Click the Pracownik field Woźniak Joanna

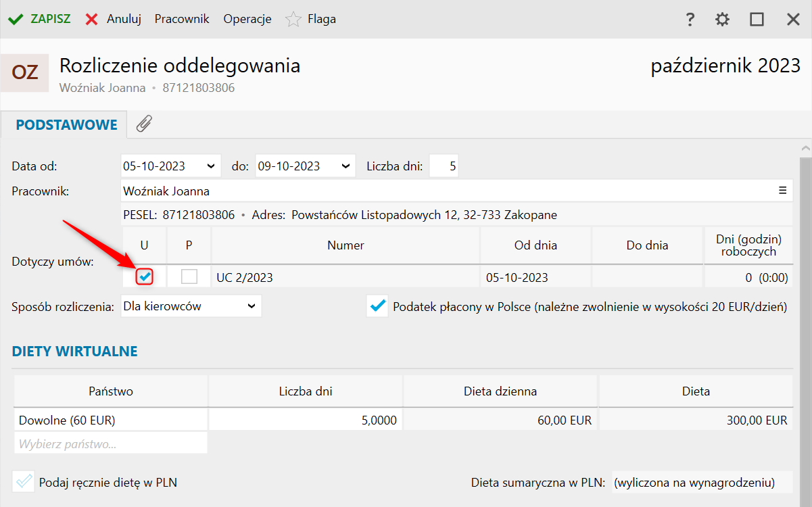pyautogui.click(x=457, y=191)
